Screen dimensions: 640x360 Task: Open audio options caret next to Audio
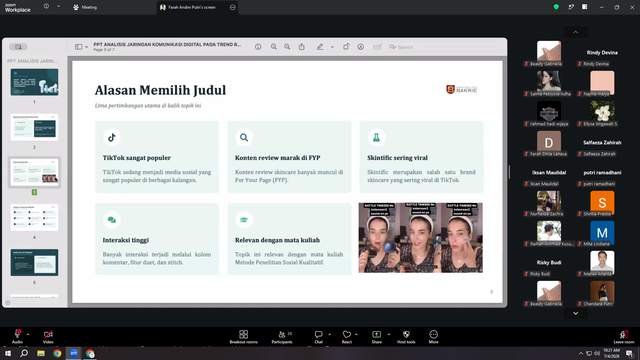28,334
